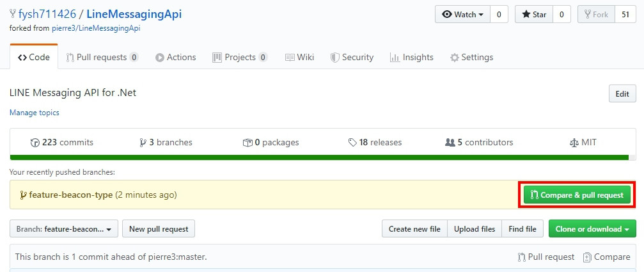The height and width of the screenshot is (272, 644).
Task: Click the New pull request button
Action: click(159, 229)
